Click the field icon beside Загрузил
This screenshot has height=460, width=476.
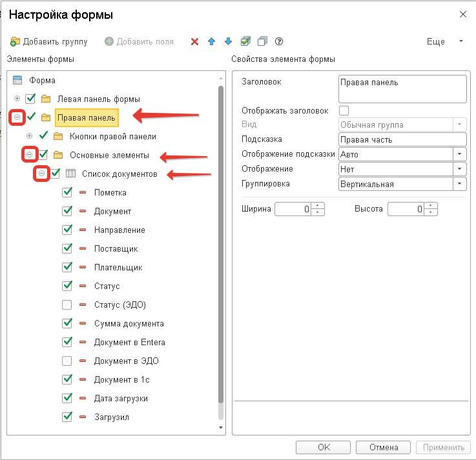[83, 417]
